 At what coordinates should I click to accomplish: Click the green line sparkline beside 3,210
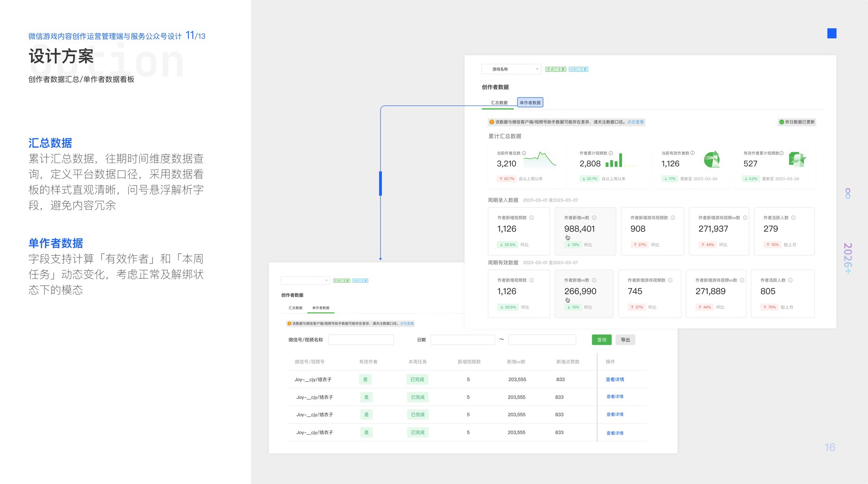point(540,160)
